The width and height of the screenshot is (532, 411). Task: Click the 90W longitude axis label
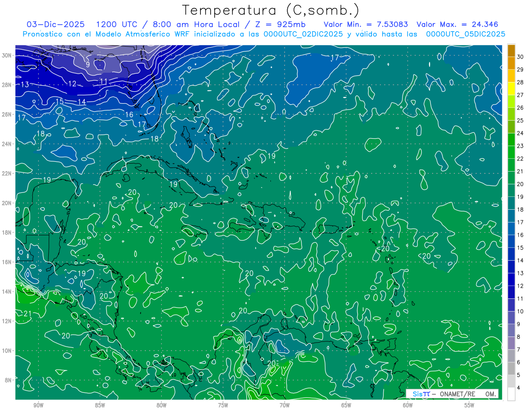39,405
